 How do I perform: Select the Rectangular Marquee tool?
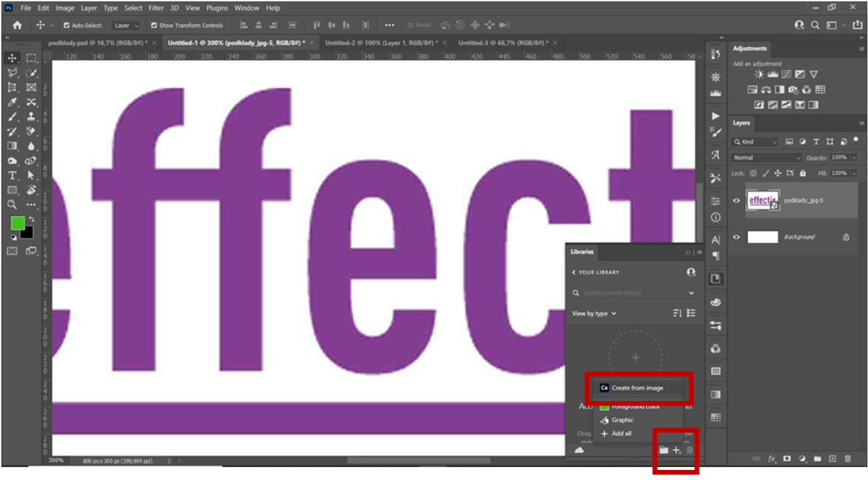point(31,58)
